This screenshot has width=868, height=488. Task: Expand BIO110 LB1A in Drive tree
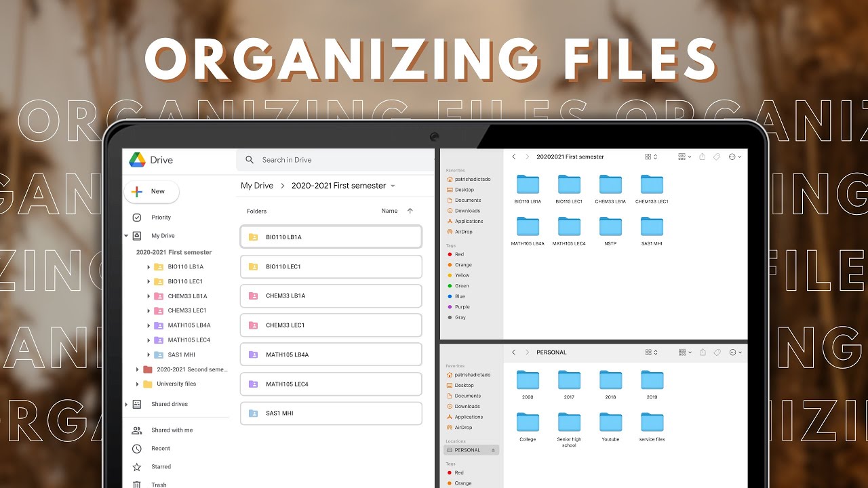[149, 267]
